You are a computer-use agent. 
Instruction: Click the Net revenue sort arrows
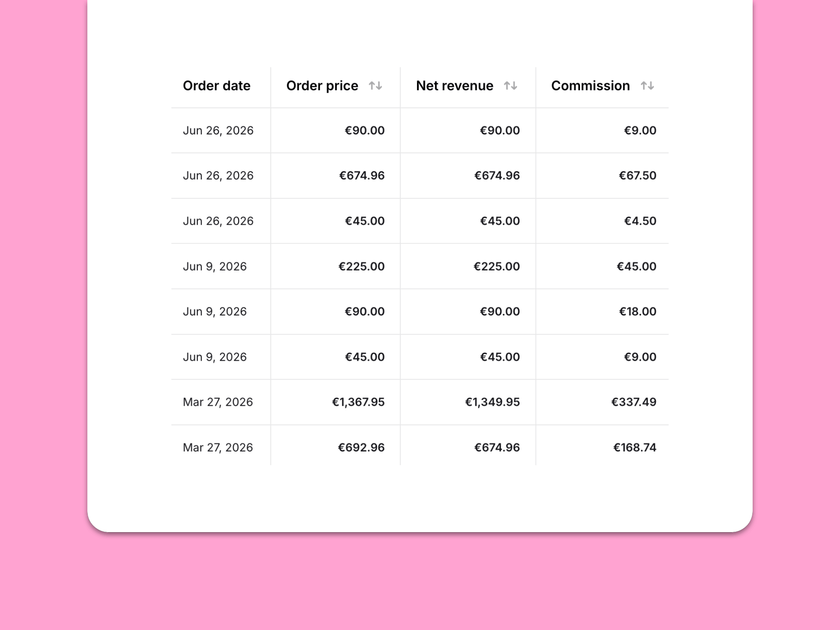tap(510, 86)
